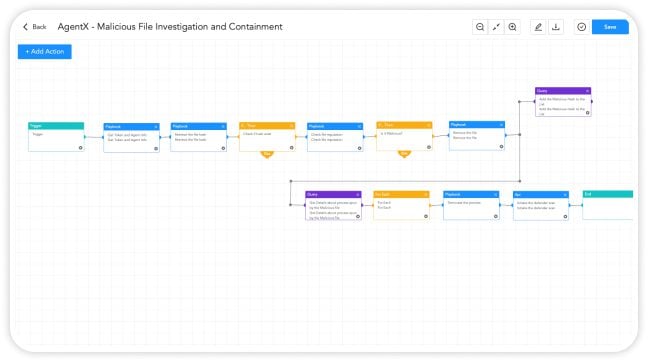Open gear on Remove the file node
Image resolution: width=648 pixels, height=362 pixels.
(x=501, y=146)
